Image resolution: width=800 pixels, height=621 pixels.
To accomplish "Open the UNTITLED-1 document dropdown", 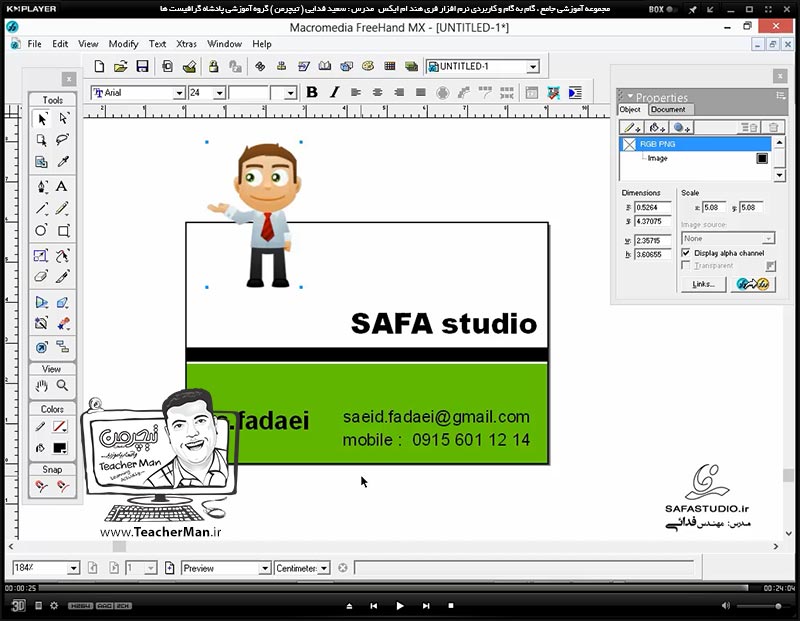I will coord(533,67).
